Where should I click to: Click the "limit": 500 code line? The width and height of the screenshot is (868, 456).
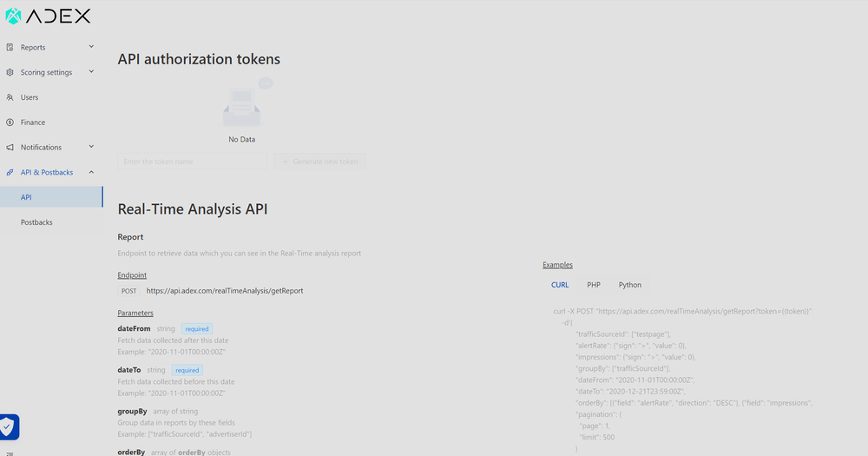pyautogui.click(x=597, y=437)
